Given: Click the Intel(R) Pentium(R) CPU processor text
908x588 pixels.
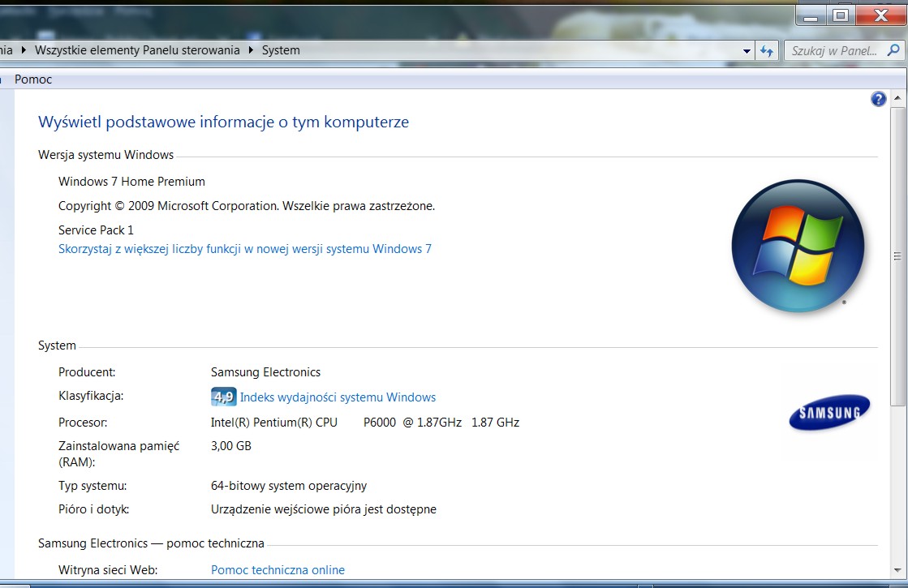Looking at the screenshot, I should click(365, 422).
